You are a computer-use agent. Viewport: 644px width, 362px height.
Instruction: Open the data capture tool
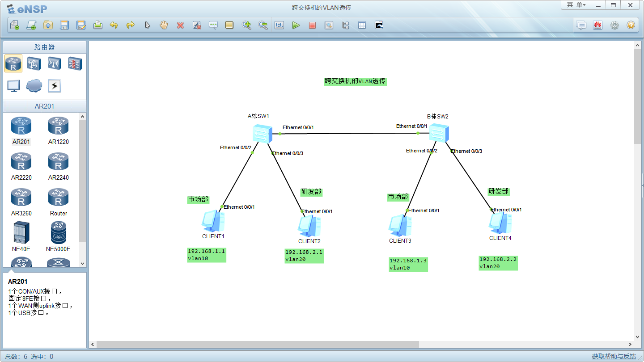pyautogui.click(x=329, y=25)
